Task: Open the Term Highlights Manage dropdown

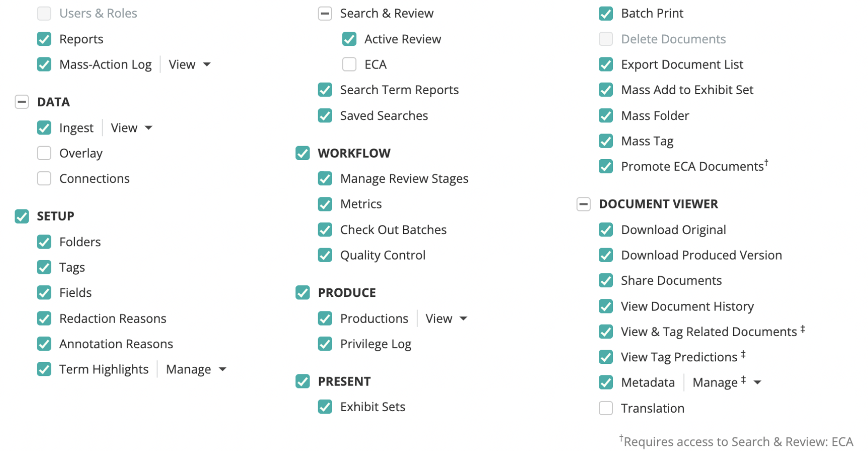Action: (196, 369)
